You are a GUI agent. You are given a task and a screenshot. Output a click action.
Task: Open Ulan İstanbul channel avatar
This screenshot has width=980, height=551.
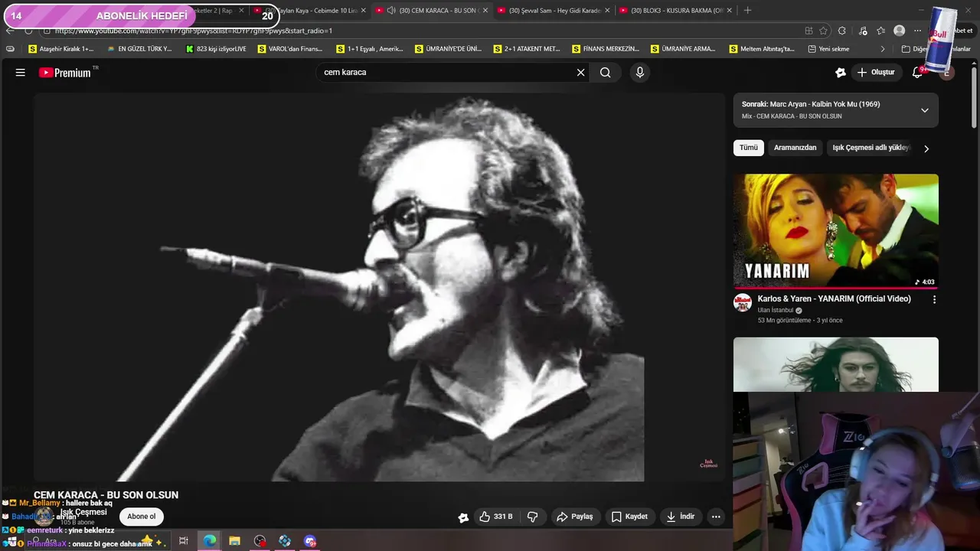point(743,302)
